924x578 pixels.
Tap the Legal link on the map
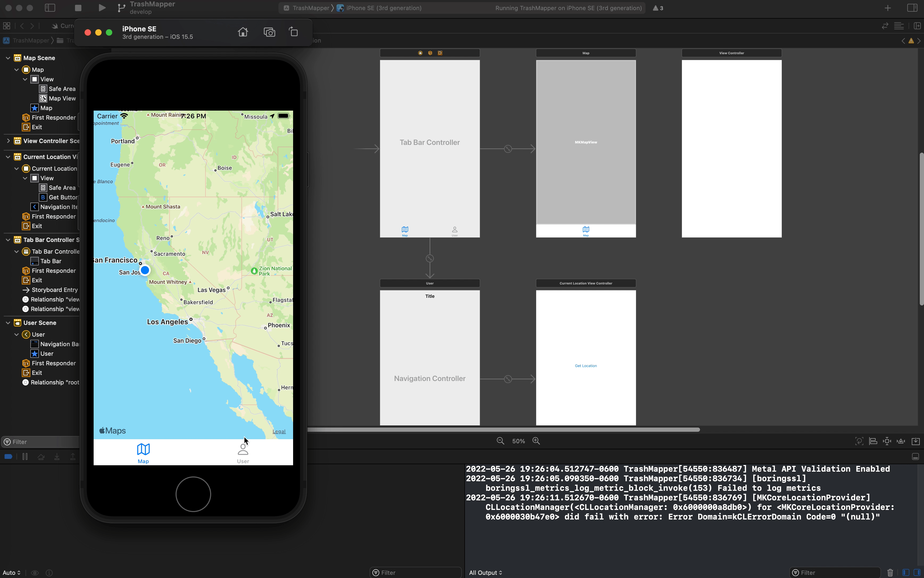point(279,431)
